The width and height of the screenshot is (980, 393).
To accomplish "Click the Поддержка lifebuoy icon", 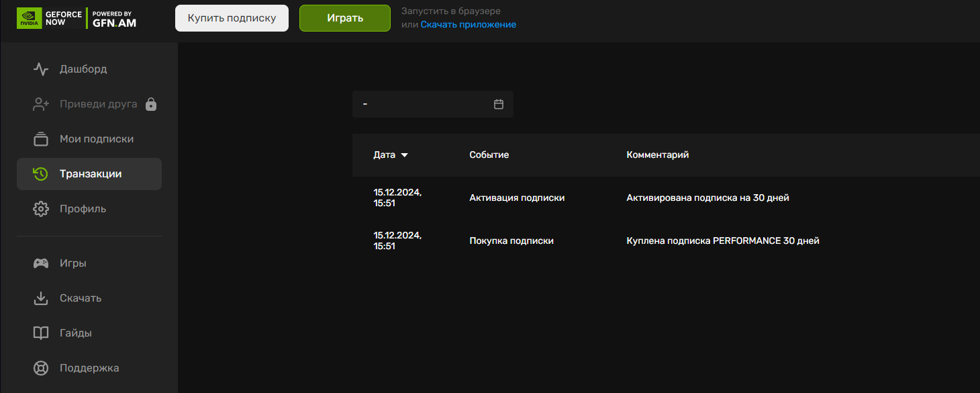I will point(41,368).
